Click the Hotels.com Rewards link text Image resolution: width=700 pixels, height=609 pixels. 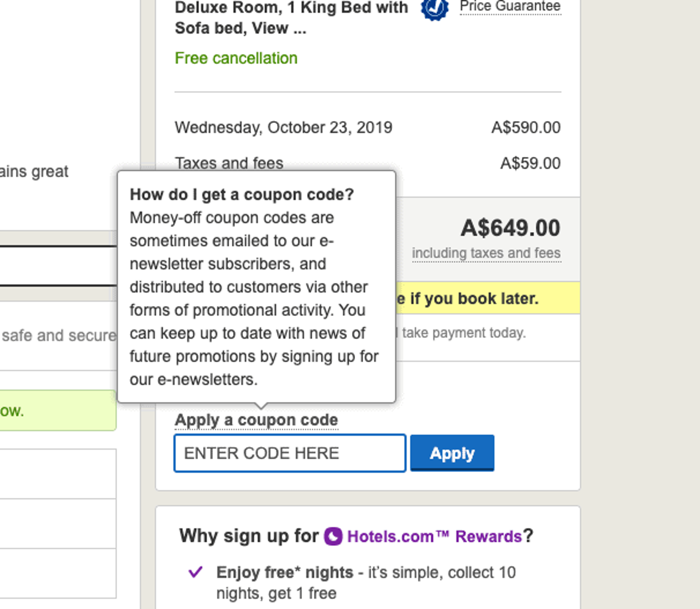[434, 537]
